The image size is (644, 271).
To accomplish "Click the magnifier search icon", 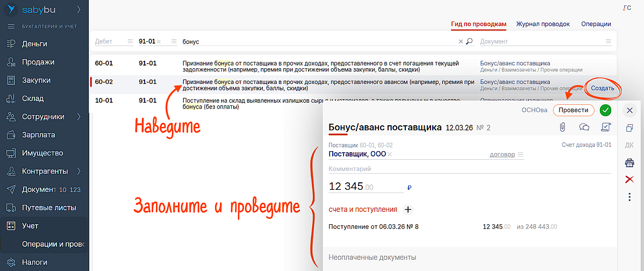I will [x=469, y=41].
